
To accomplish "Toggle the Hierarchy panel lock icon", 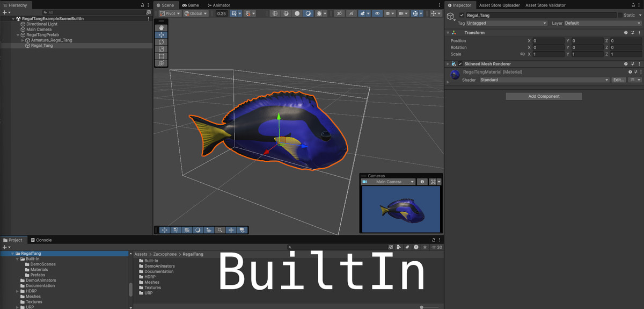I will pos(142,5).
